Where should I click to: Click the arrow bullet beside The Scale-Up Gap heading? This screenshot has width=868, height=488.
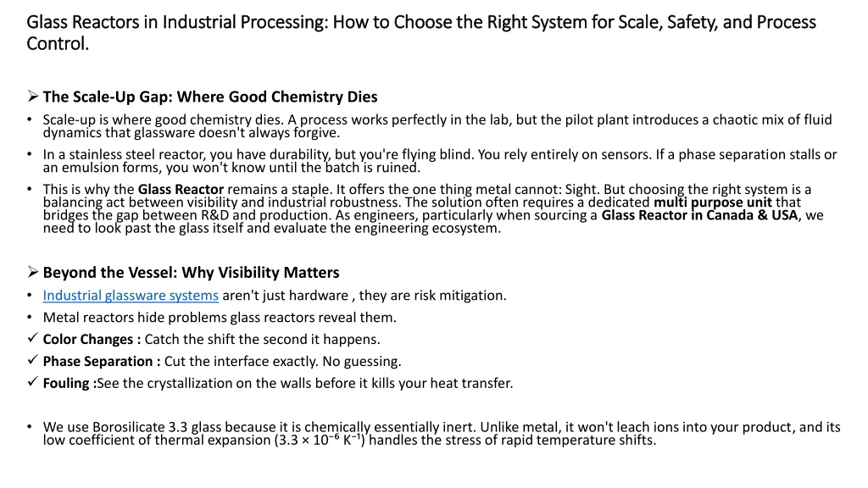pyautogui.click(x=33, y=97)
